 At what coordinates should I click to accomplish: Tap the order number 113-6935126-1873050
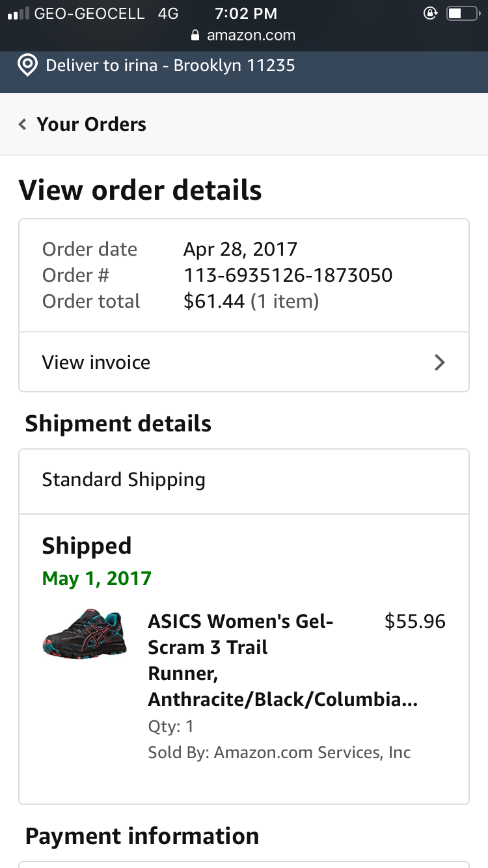288,275
